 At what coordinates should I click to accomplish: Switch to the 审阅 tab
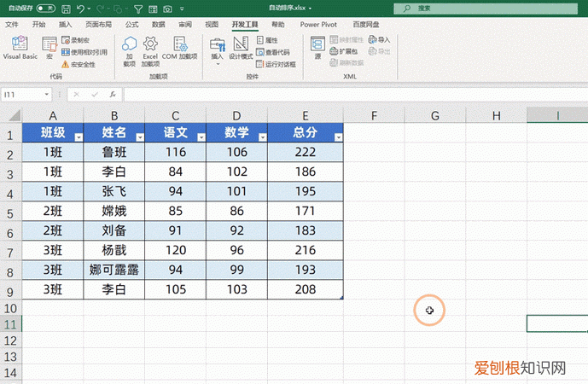click(185, 25)
